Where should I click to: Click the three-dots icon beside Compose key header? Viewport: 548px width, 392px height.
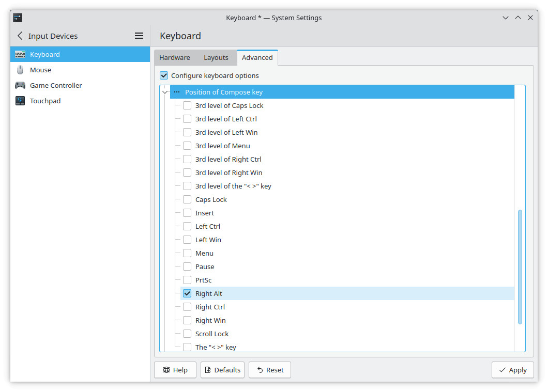[177, 92]
